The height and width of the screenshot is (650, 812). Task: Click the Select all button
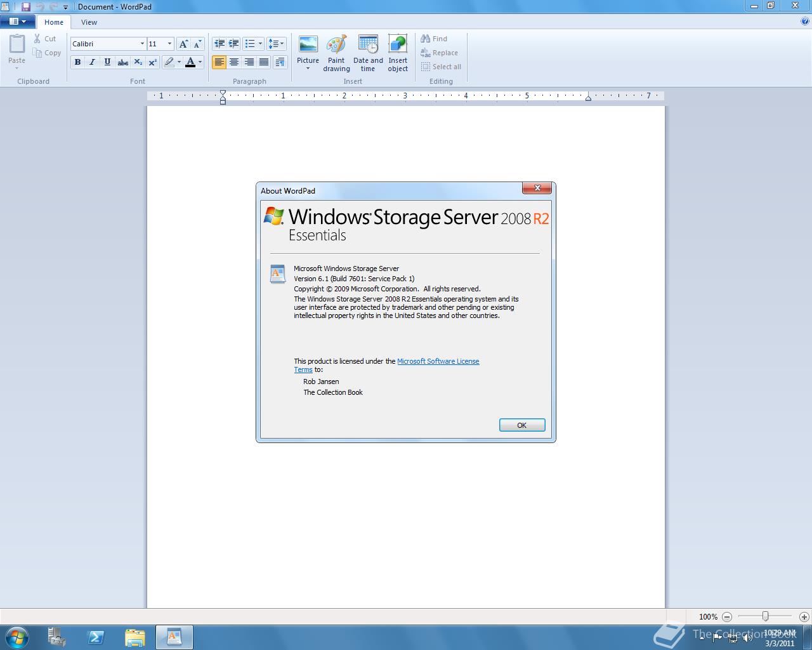pyautogui.click(x=441, y=67)
